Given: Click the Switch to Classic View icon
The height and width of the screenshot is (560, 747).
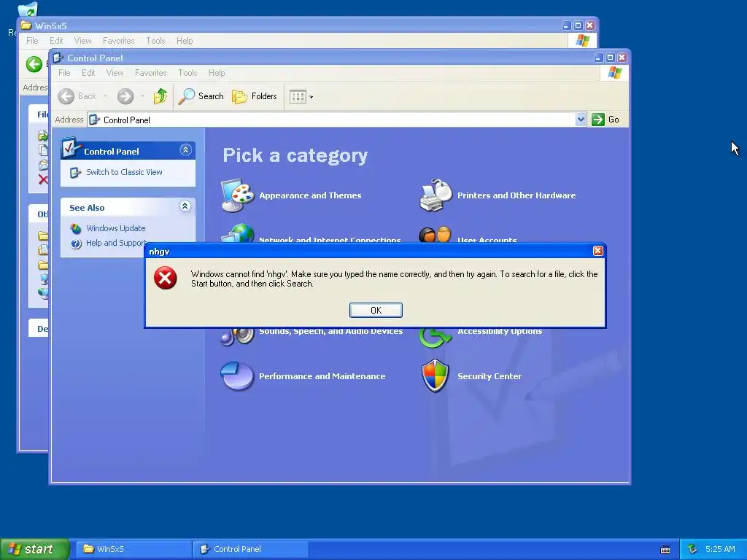Looking at the screenshot, I should point(75,172).
